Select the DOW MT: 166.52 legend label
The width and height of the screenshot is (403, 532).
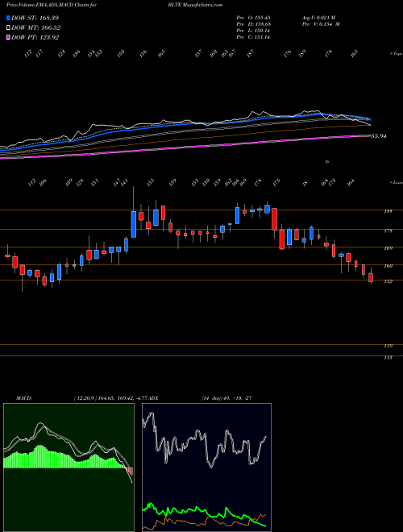[x=36, y=28]
